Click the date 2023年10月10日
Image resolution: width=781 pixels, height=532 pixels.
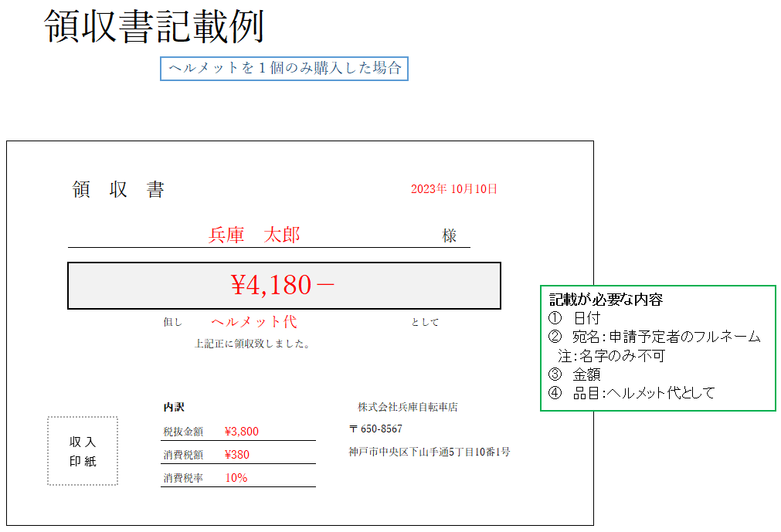coord(453,189)
